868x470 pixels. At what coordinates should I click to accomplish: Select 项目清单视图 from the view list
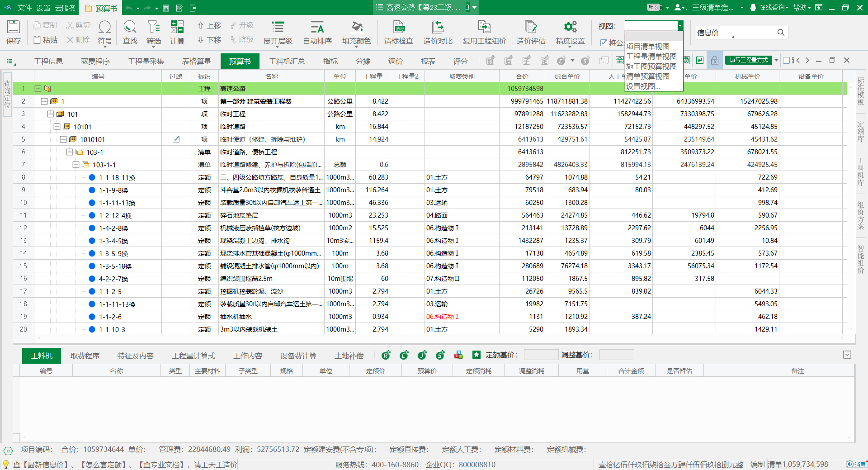coord(654,47)
